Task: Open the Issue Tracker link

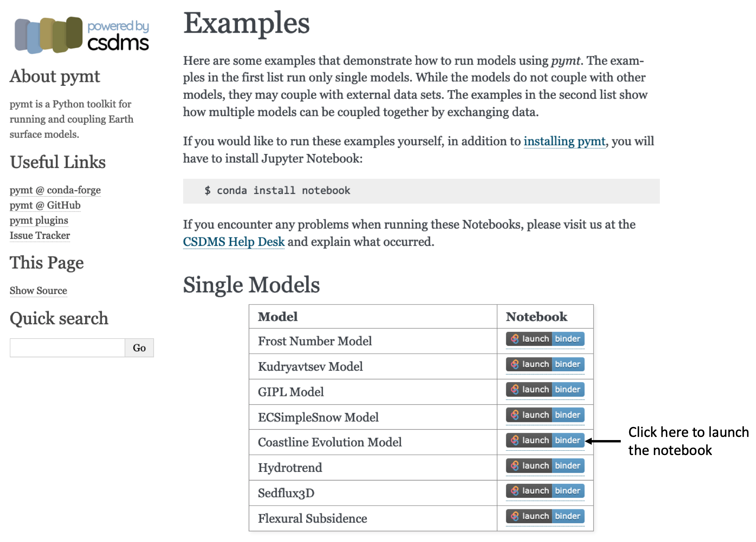Action: [40, 235]
